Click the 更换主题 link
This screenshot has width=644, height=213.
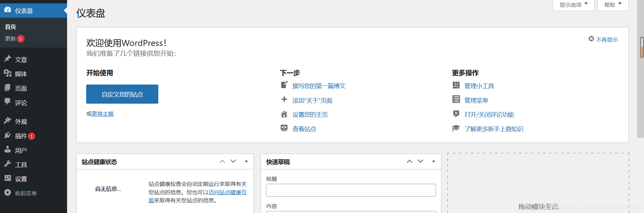tap(103, 114)
